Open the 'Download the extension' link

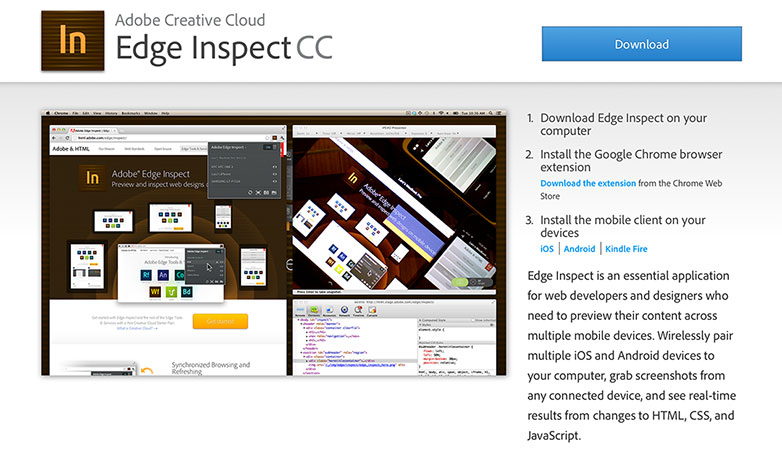pos(588,183)
